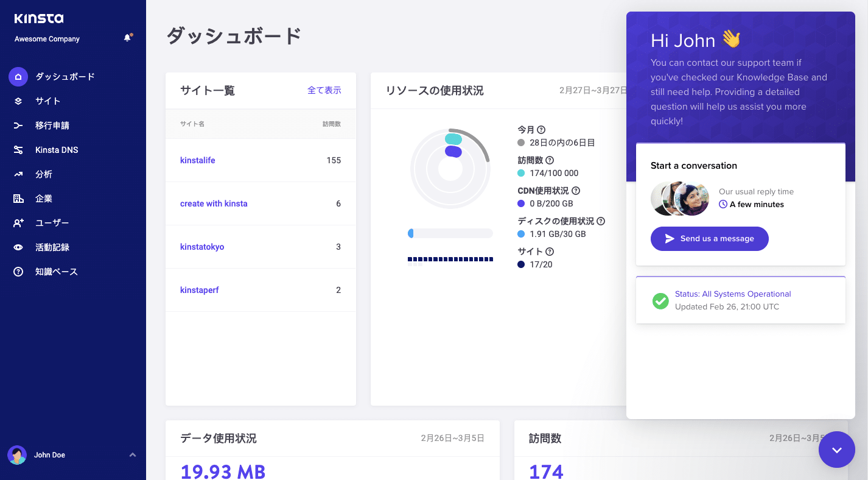The image size is (868, 480).
Task: Open the サイト section icon in sidebar
Action: (x=18, y=101)
